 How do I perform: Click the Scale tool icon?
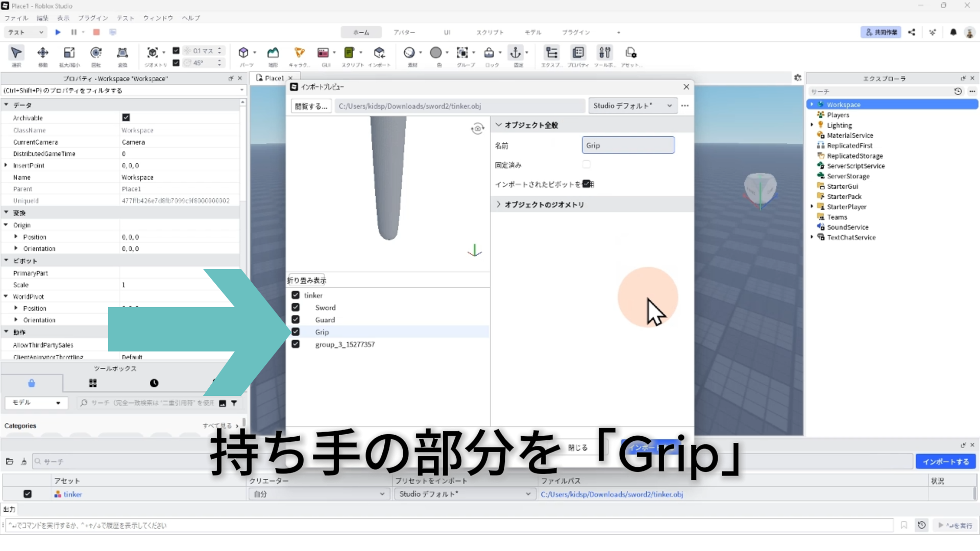(69, 53)
